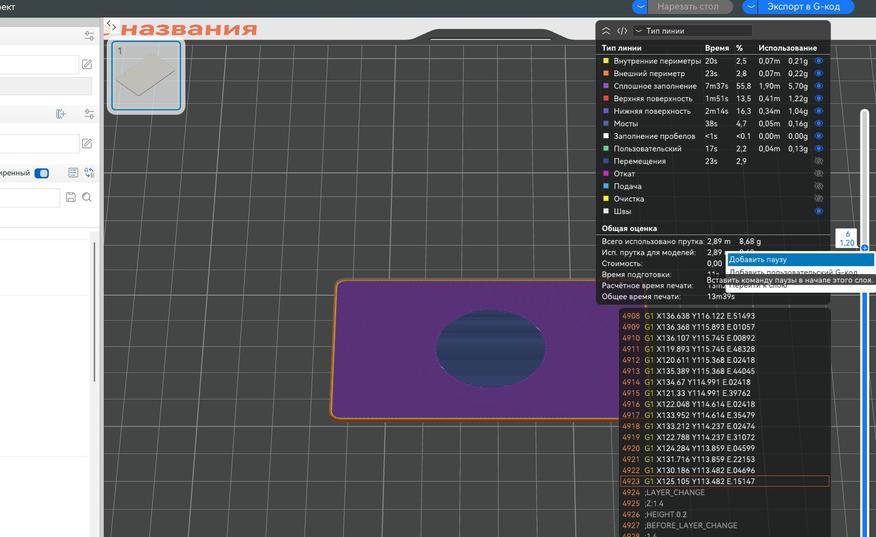The image size is (876, 537).
Task: Click the search settings magnifier icon
Action: click(x=88, y=198)
